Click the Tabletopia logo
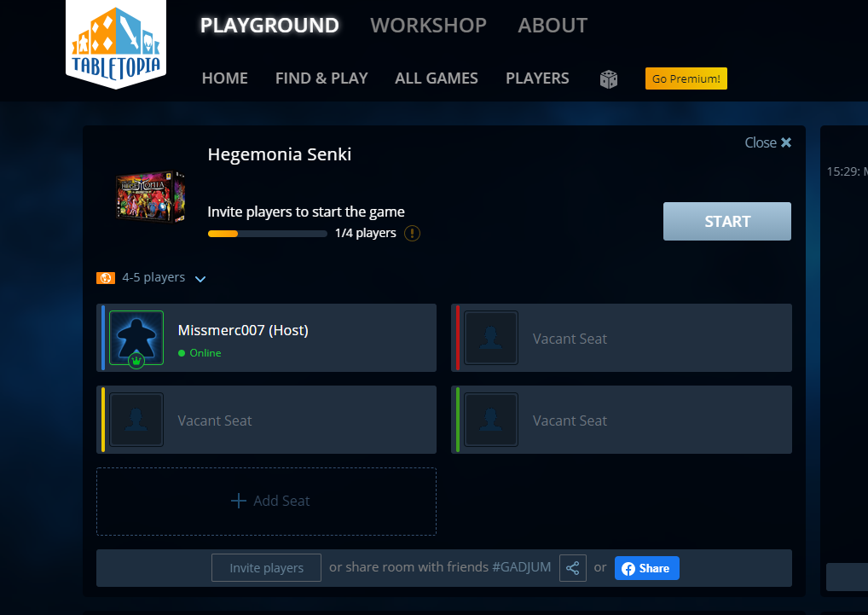Image resolution: width=868 pixels, height=615 pixels. (x=116, y=44)
